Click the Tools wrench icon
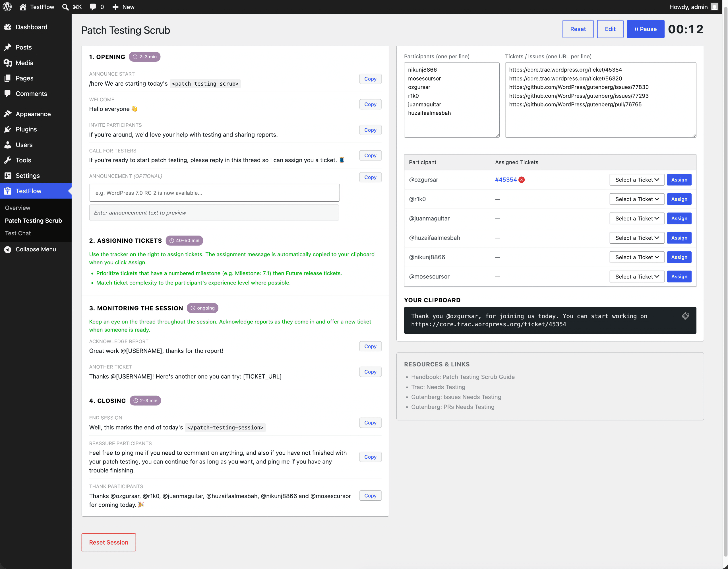This screenshot has height=569, width=728. [8, 160]
